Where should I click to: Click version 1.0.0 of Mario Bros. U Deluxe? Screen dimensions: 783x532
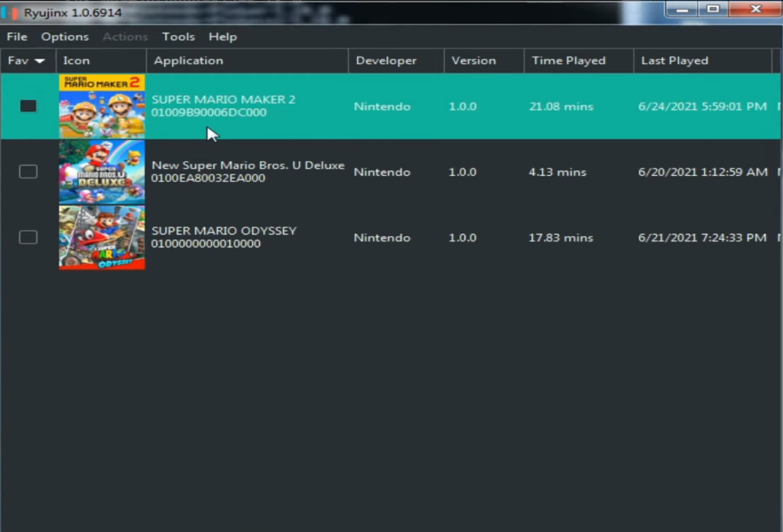pos(463,172)
